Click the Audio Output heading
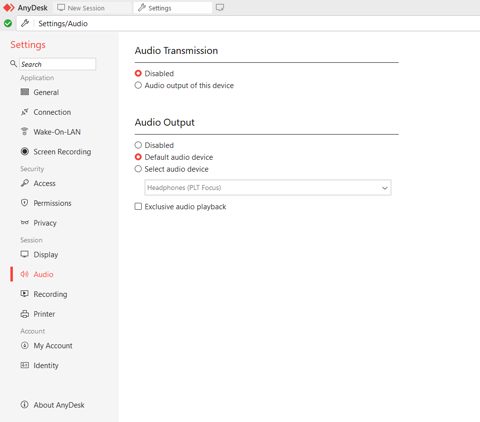The image size is (480, 422). [165, 122]
